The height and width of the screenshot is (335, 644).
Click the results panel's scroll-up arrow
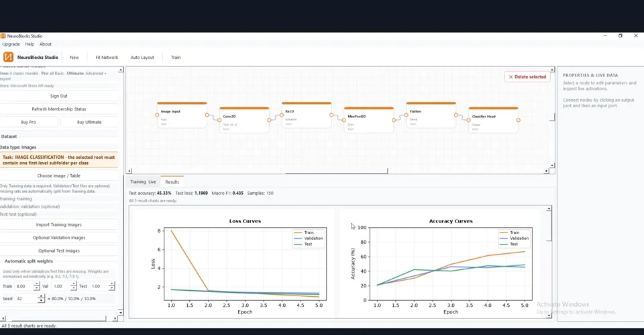pos(549,209)
